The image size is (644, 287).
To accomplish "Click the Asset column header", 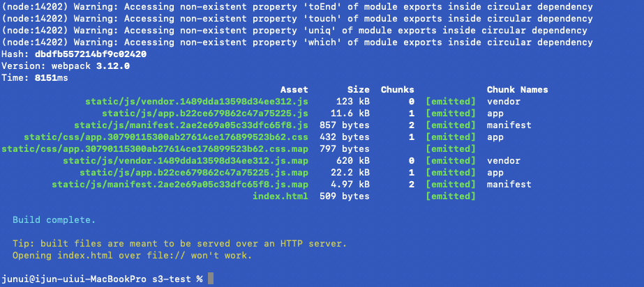I will 294,90.
